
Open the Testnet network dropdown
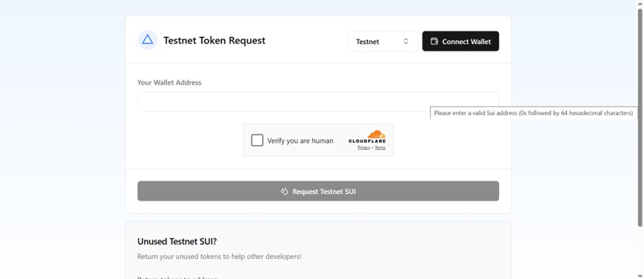(383, 41)
